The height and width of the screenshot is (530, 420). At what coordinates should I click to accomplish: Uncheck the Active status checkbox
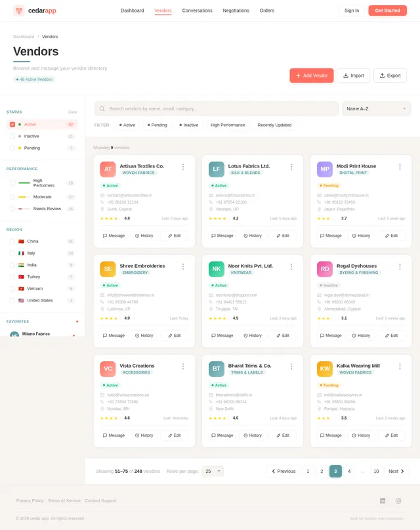(x=12, y=124)
